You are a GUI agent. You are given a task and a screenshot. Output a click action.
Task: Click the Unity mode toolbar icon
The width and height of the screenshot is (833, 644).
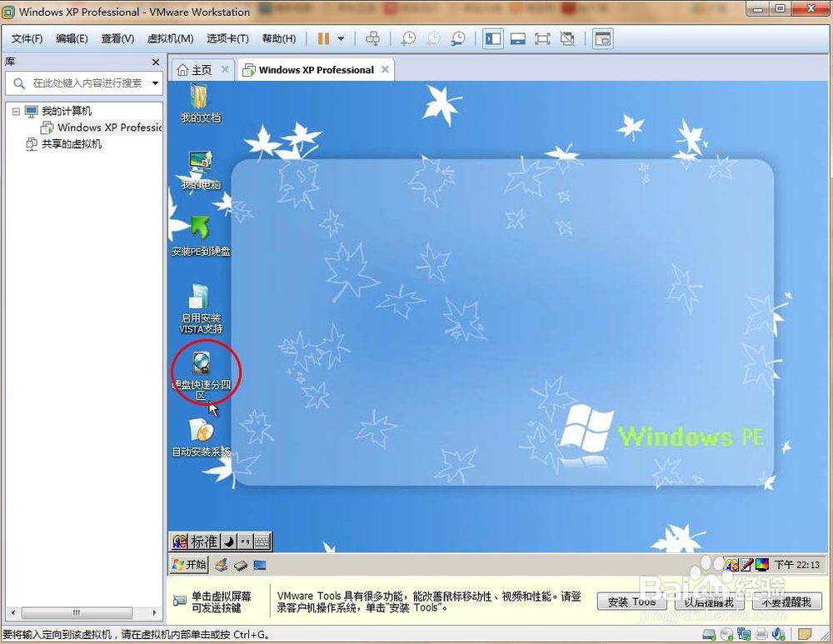pyautogui.click(x=567, y=39)
